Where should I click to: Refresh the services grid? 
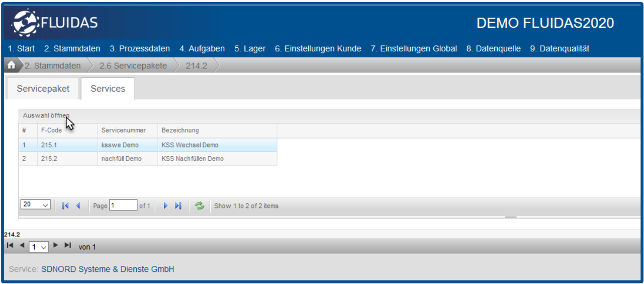point(199,206)
